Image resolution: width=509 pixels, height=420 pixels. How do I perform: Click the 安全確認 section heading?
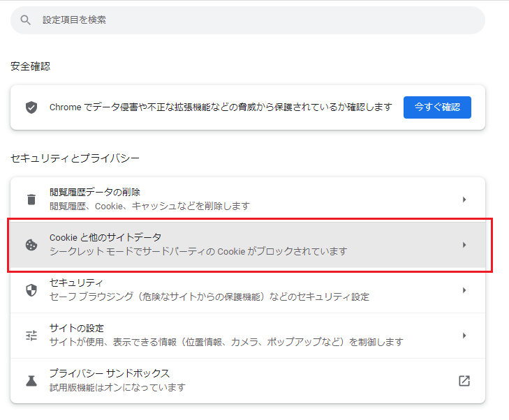(x=30, y=66)
